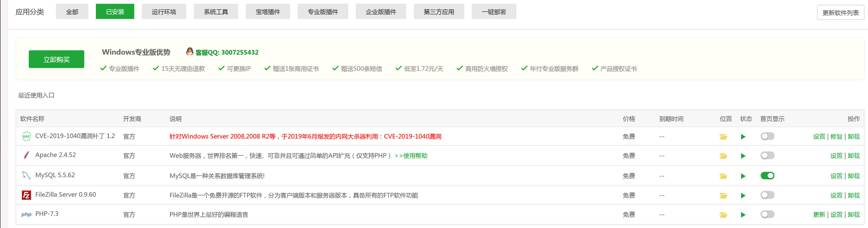The height and width of the screenshot is (228, 868).
Task: Click the QQ penguin customer service icon
Action: pyautogui.click(x=190, y=51)
